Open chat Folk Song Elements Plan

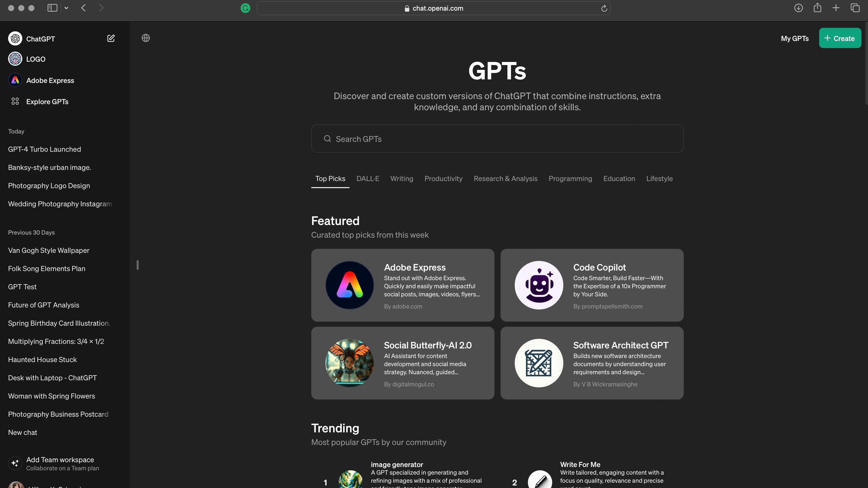47,269
